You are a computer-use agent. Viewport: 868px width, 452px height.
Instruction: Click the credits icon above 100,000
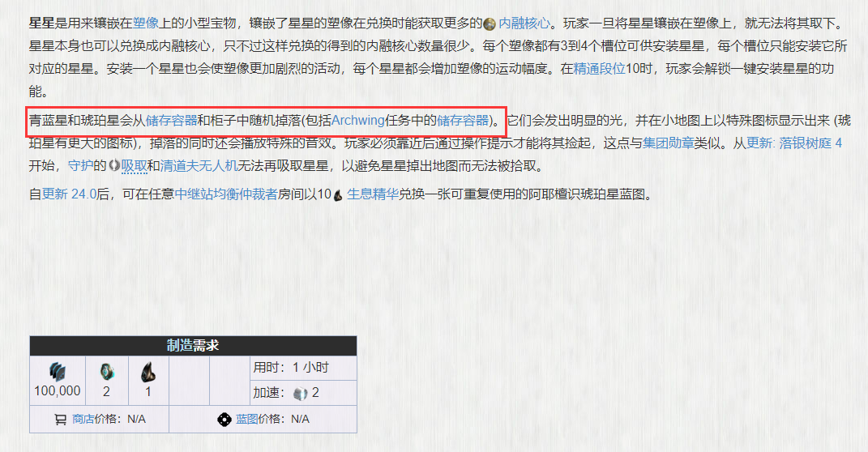click(x=57, y=373)
